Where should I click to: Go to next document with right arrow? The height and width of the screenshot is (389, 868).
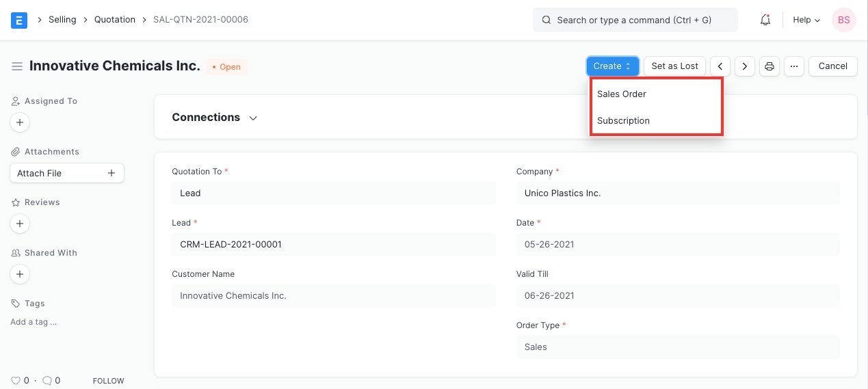pyautogui.click(x=744, y=66)
